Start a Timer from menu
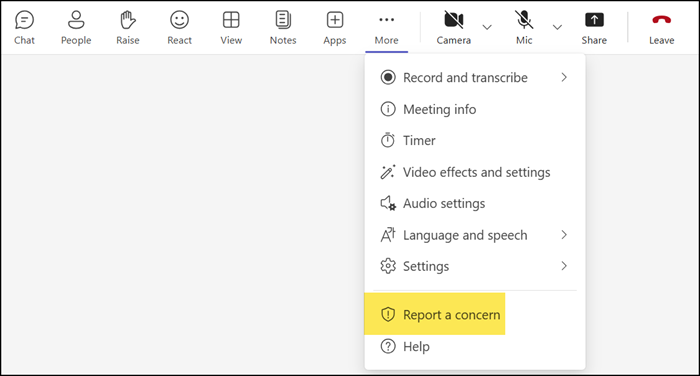Viewport: 700px width, 376px height. (475, 141)
